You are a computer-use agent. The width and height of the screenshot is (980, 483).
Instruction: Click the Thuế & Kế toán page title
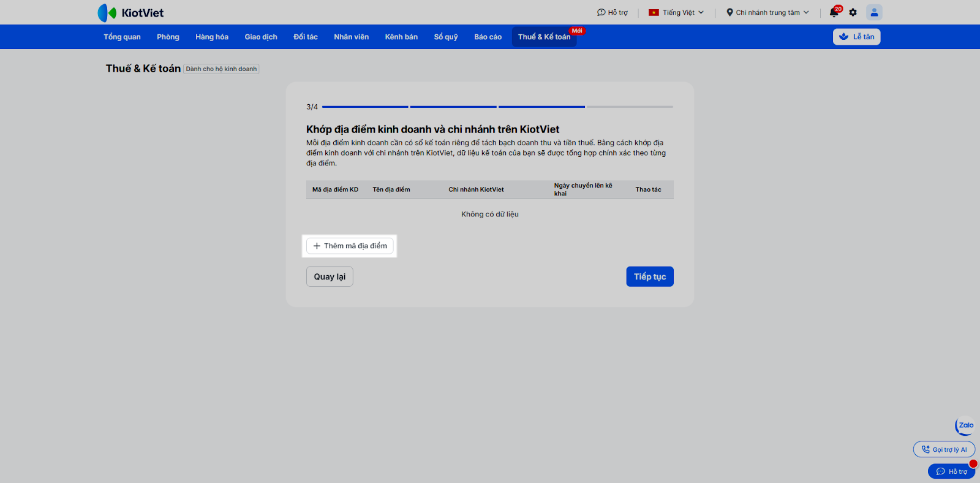143,69
